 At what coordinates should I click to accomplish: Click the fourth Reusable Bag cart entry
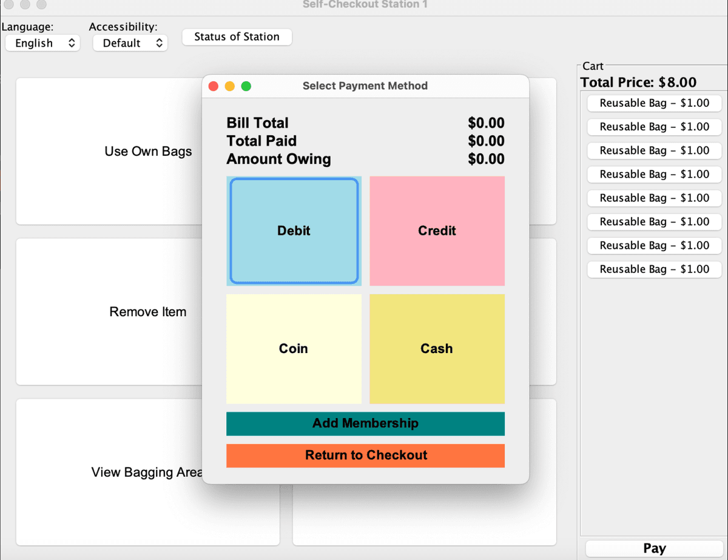654,174
